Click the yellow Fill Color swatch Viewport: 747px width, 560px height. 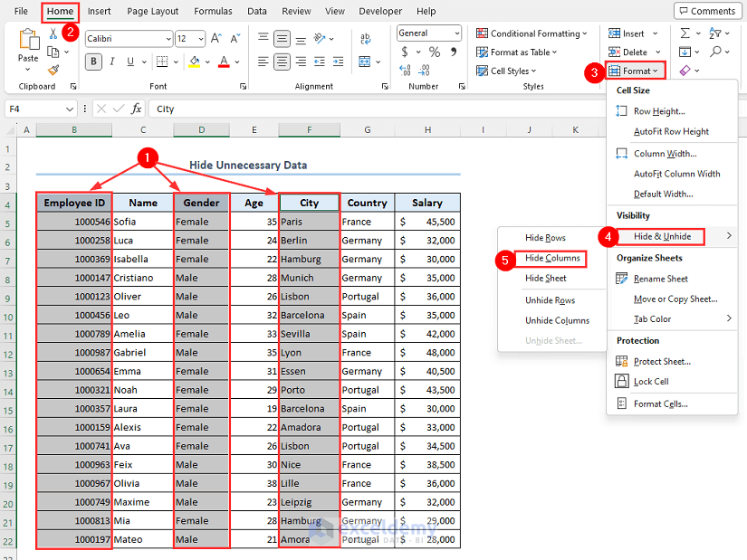tap(194, 62)
